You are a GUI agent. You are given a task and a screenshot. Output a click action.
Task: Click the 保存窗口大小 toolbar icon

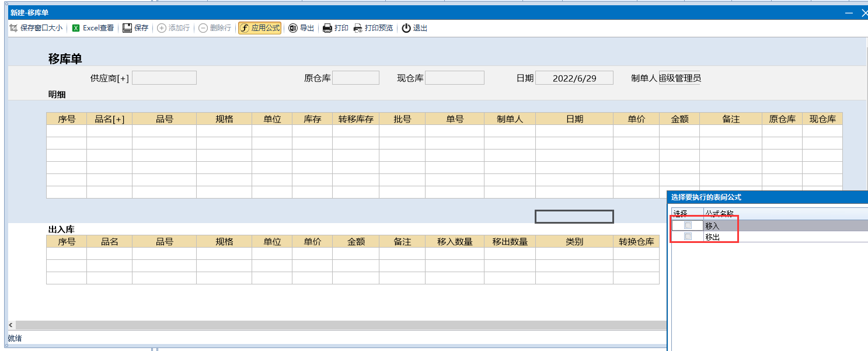(13, 28)
